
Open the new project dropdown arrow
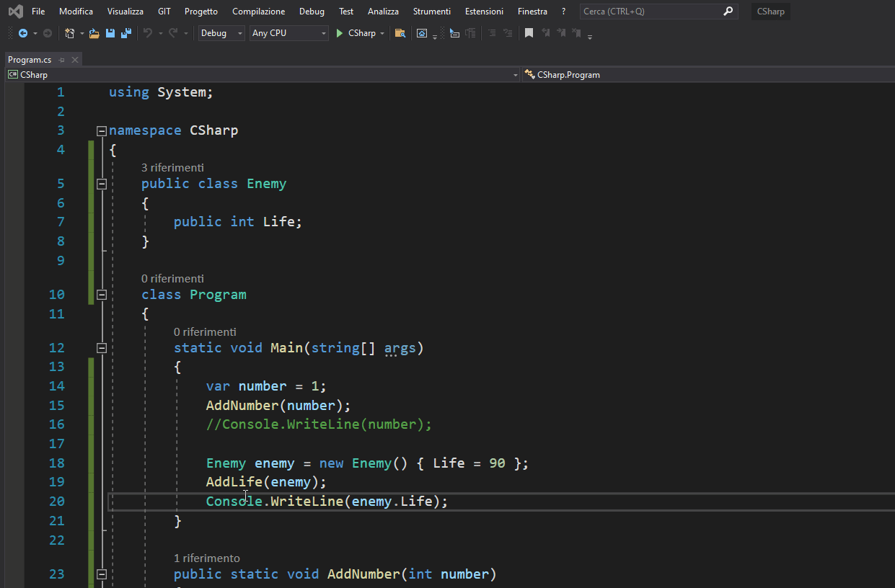(x=81, y=33)
